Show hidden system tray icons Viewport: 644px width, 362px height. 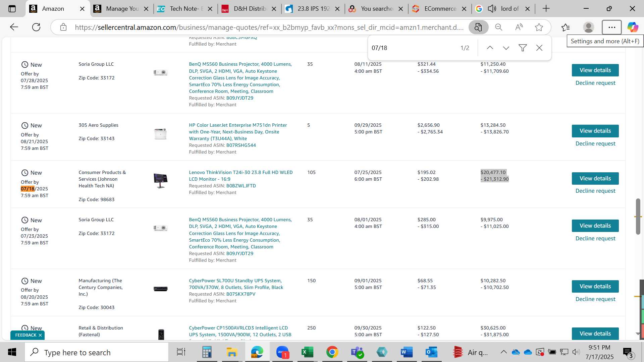coord(503,352)
